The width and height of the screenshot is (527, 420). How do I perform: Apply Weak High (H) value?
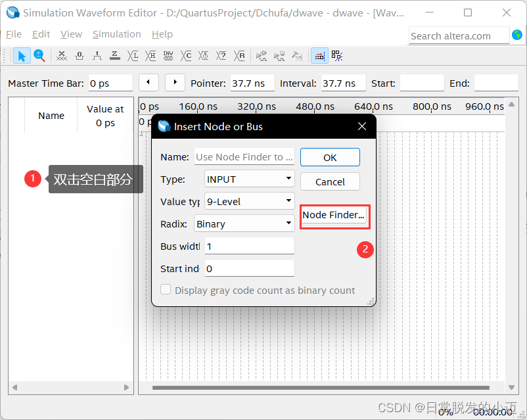pos(150,56)
